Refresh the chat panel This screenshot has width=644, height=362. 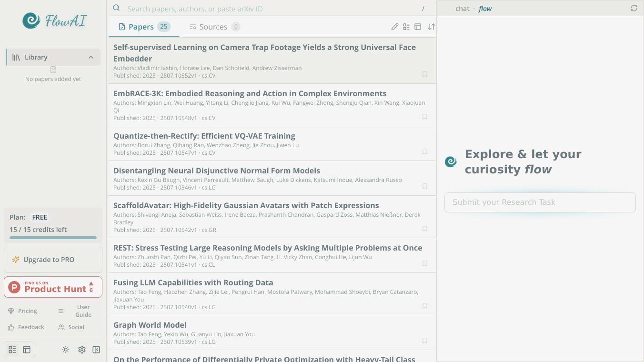(634, 8)
